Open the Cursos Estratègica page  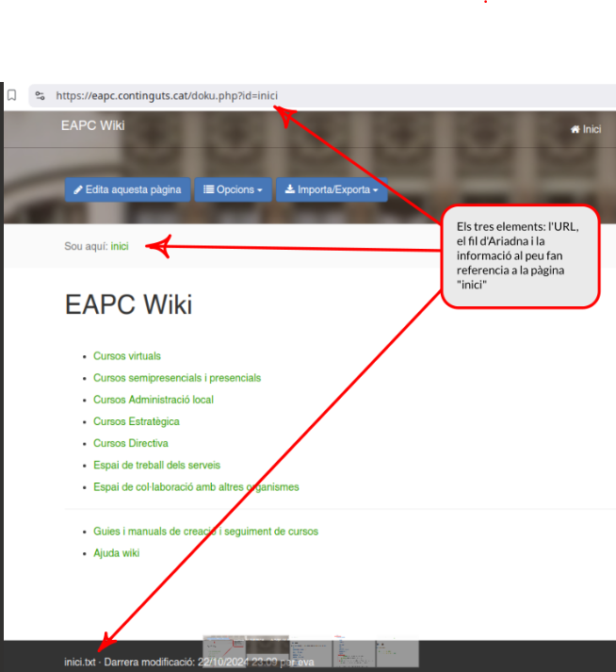click(137, 421)
